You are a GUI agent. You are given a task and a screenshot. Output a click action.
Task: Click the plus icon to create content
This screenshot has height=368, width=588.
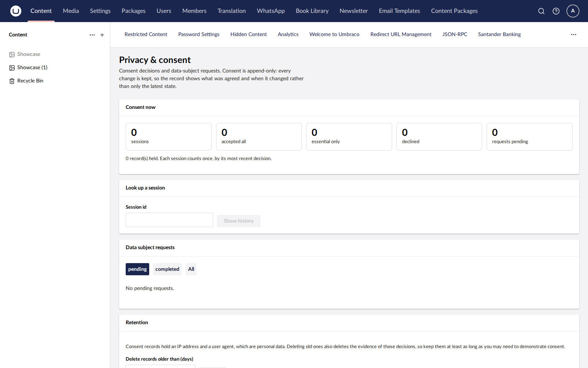[102, 35]
